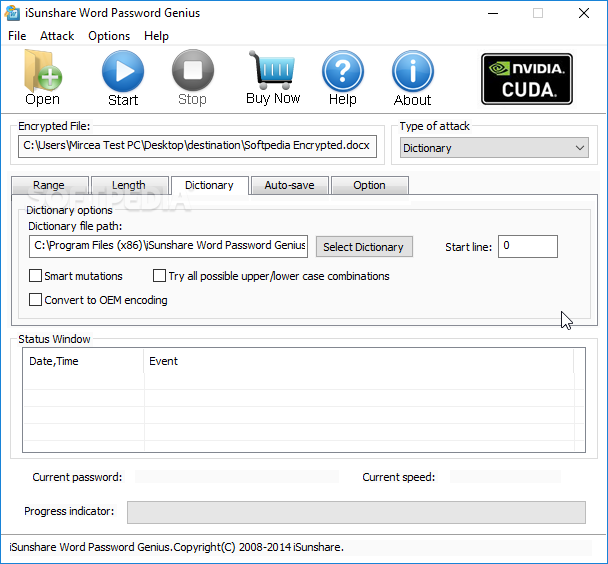Screen dimensions: 608x564
Task: Click the Select Dictionary button
Action: pos(364,247)
